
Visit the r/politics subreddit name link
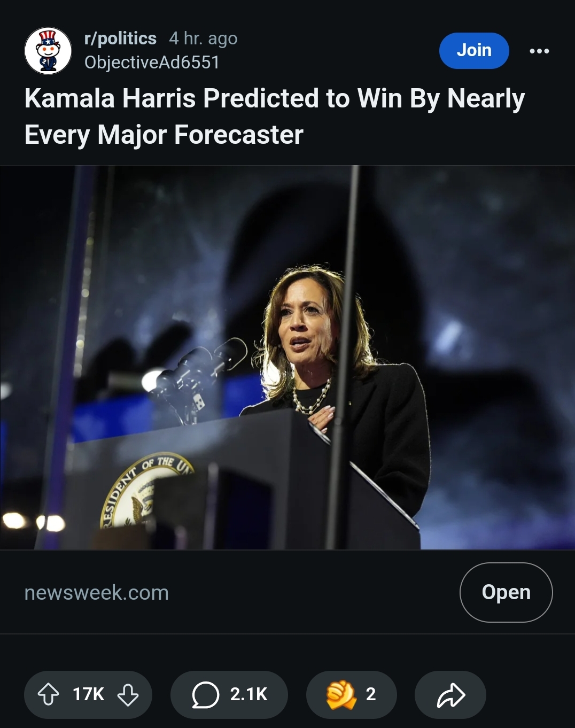[120, 38]
